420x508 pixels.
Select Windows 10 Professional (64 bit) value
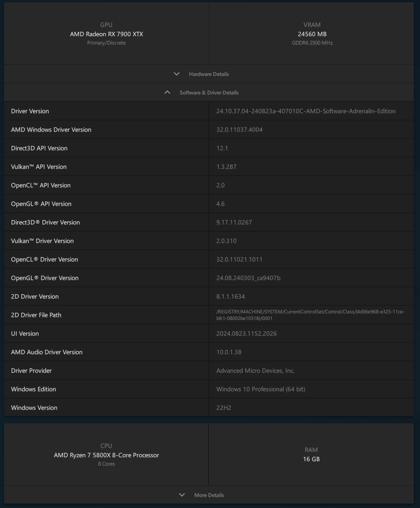(261, 389)
